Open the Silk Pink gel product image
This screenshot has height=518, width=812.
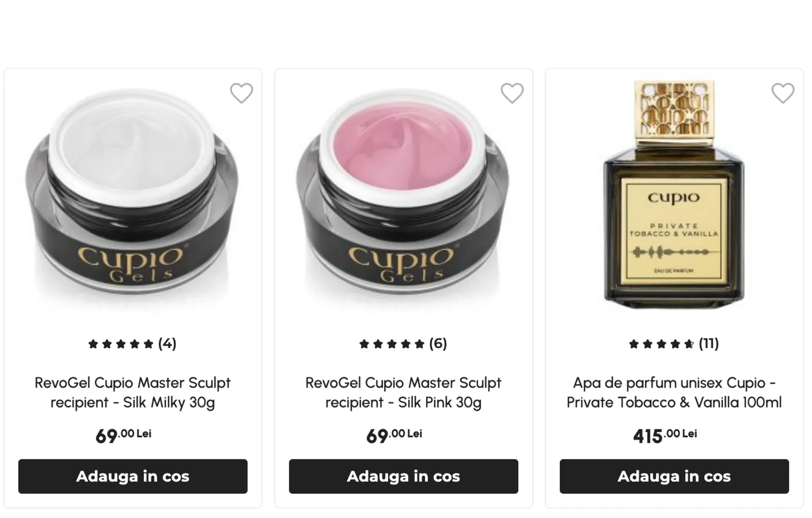(403, 194)
